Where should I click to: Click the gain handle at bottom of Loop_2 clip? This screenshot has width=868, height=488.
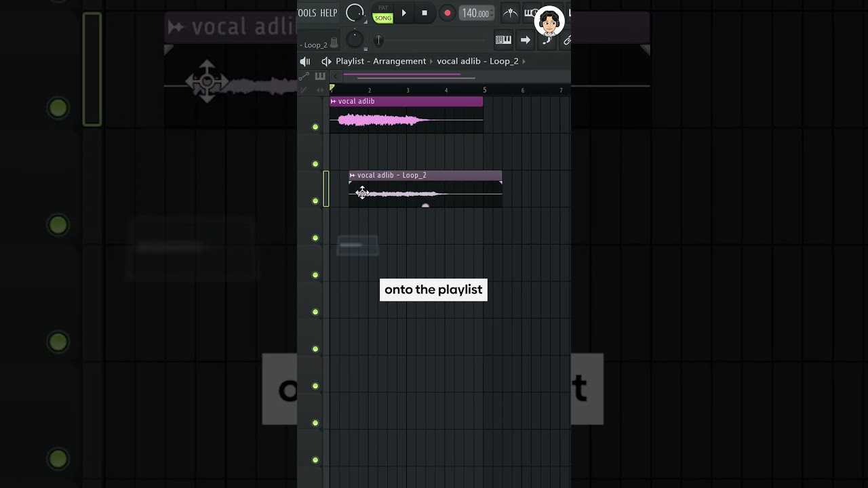pyautogui.click(x=425, y=205)
